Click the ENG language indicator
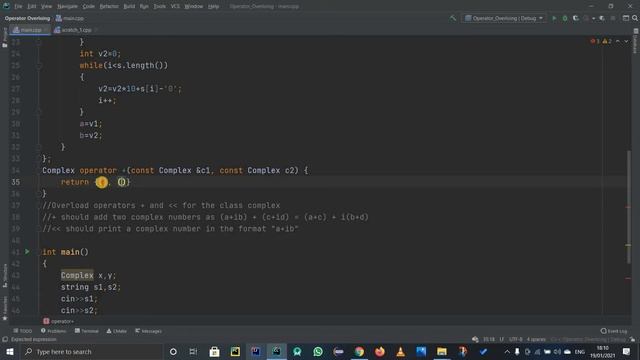The height and width of the screenshot is (360, 640). [x=580, y=351]
